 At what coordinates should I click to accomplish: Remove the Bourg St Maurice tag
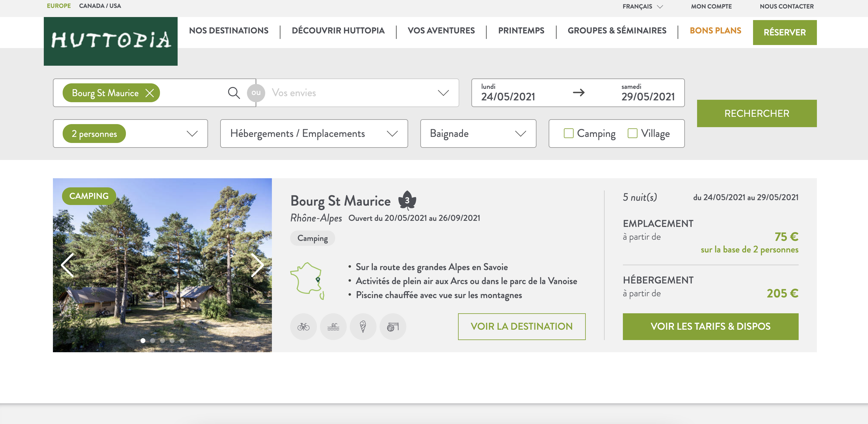[x=150, y=93]
